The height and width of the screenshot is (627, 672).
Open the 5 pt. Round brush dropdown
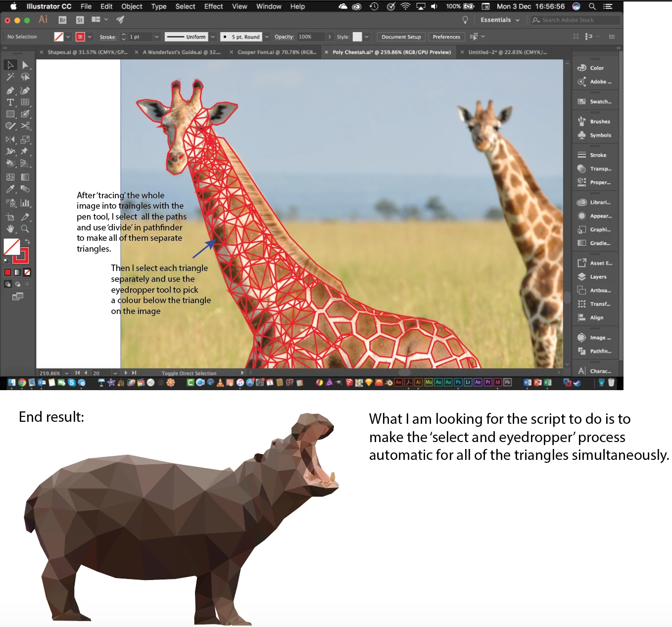[x=267, y=37]
